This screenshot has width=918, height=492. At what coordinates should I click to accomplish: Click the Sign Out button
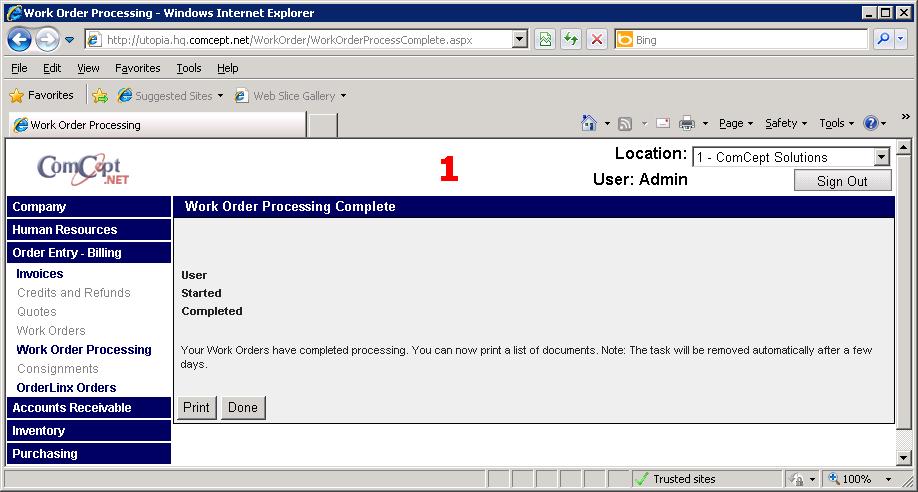[x=842, y=181]
